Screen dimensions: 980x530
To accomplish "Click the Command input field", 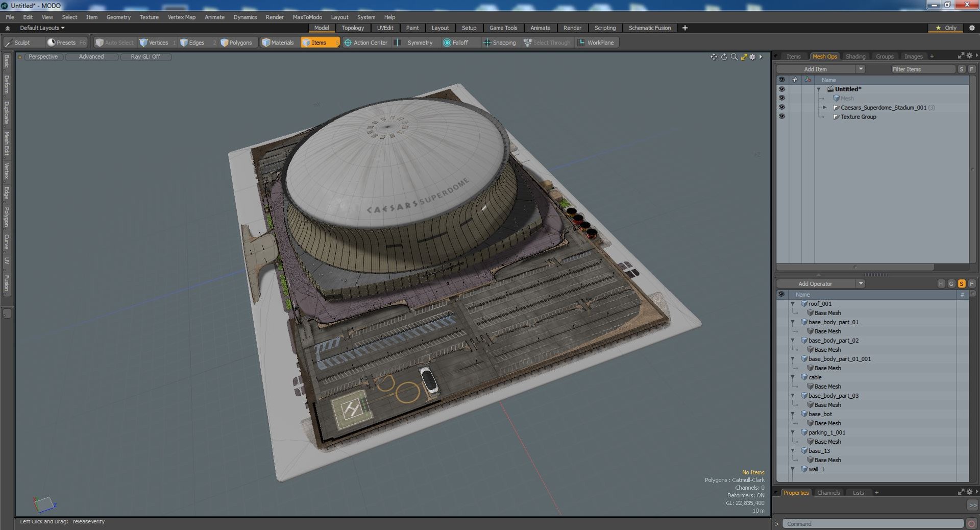I will (873, 524).
